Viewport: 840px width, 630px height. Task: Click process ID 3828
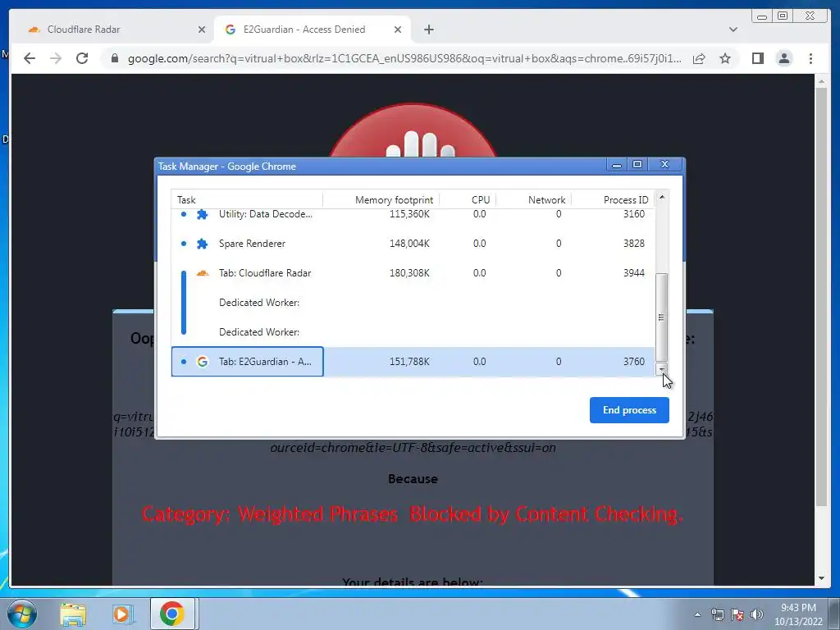(x=634, y=243)
